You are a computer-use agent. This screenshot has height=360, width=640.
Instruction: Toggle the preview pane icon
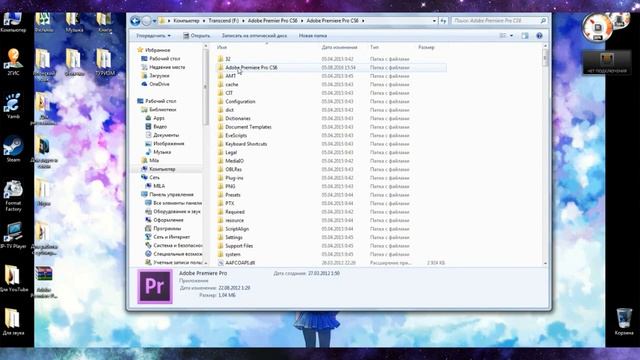tap(525, 36)
